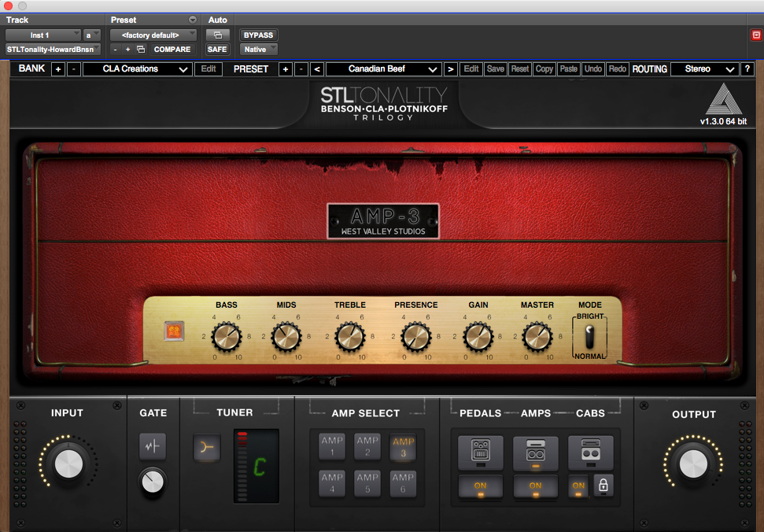Add a new preset with plus
Screen dimensions: 764x532
click(286, 69)
